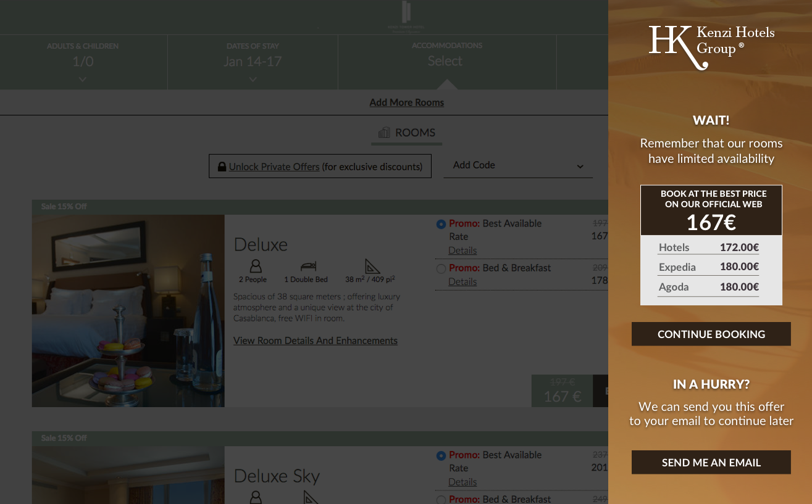The width and height of the screenshot is (812, 504).
Task: Open Details for Deluxe Bed & Breakfast
Action: coord(463,281)
